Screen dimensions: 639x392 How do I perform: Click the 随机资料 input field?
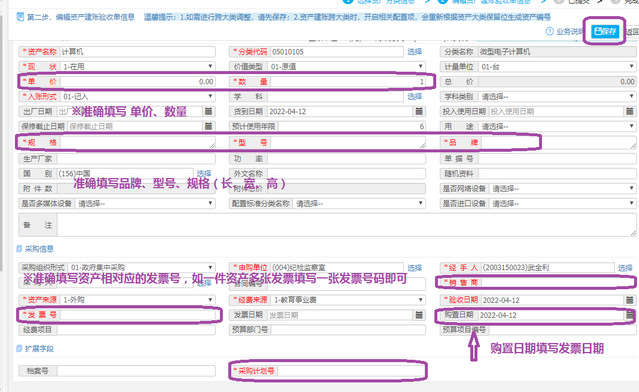(557, 174)
